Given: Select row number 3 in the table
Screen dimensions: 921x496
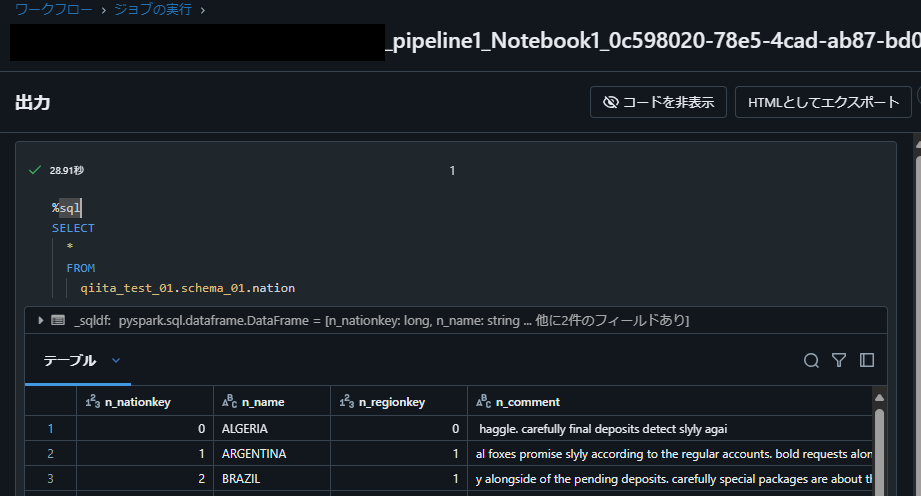Looking at the screenshot, I should click(51, 479).
